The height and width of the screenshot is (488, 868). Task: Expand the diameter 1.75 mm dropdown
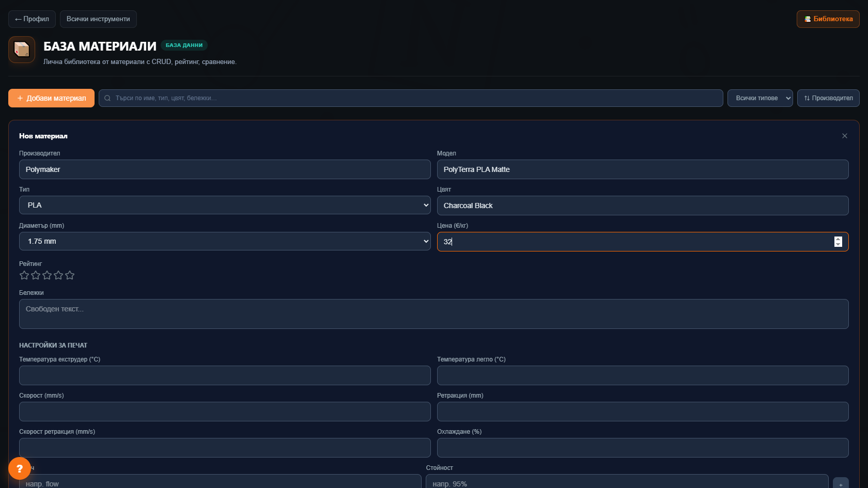tap(225, 241)
